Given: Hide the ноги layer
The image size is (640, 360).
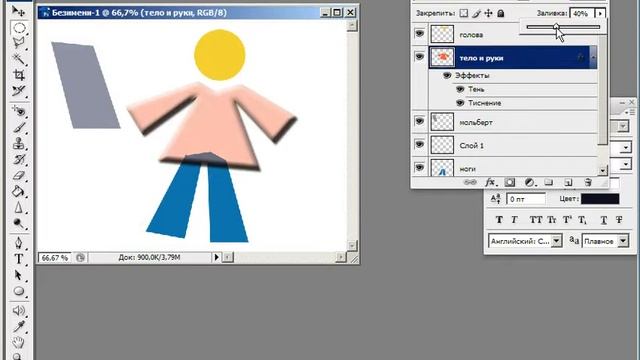Looking at the screenshot, I should pos(419,167).
